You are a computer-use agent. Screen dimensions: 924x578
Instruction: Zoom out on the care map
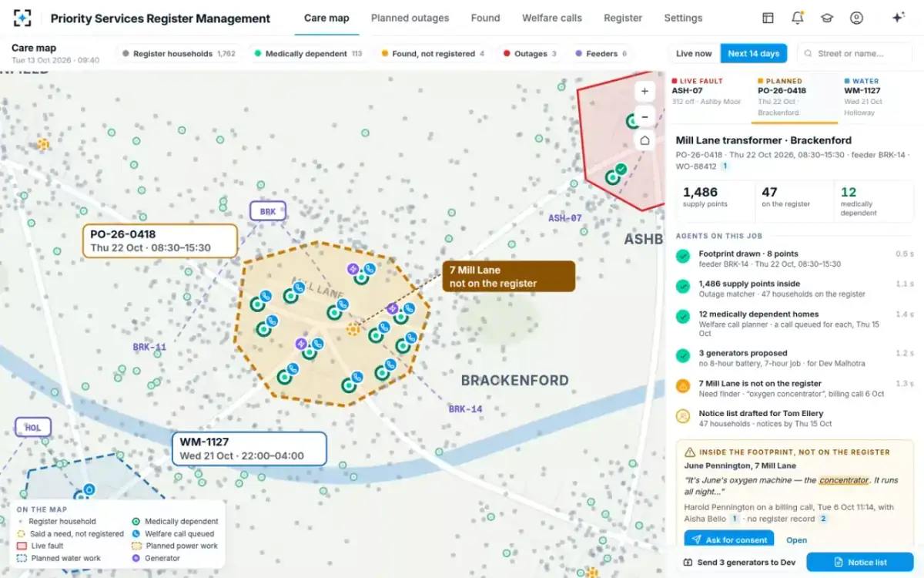(x=644, y=116)
